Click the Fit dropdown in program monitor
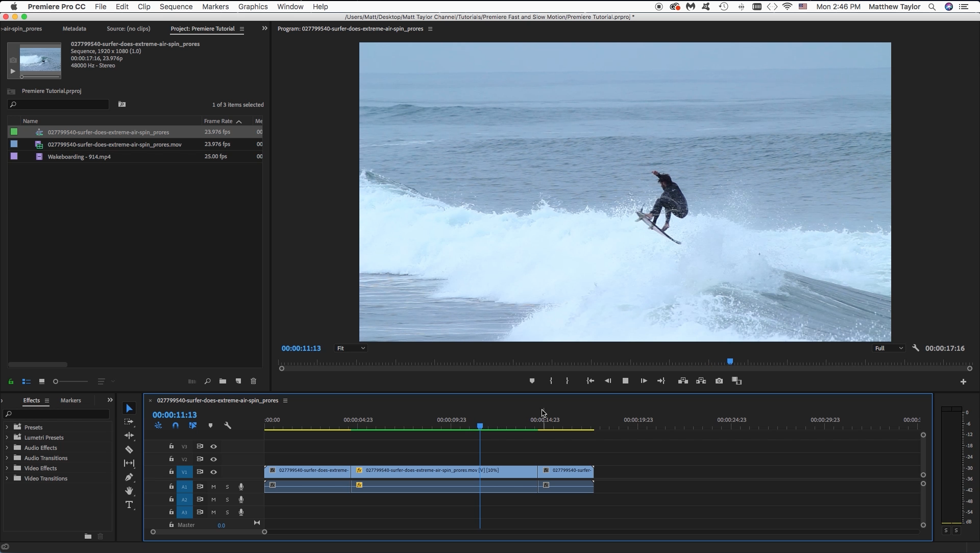 point(350,348)
